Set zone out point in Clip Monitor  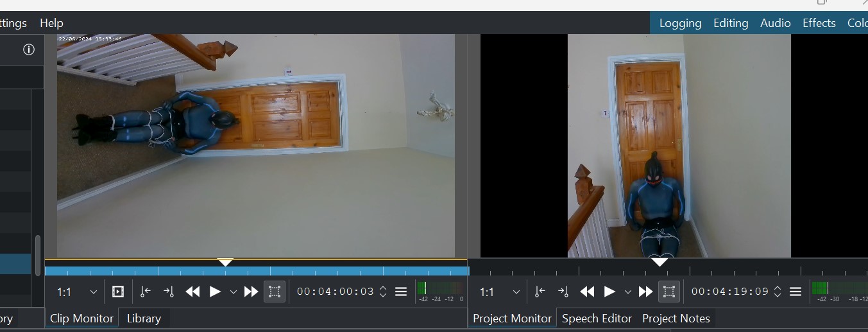click(169, 292)
